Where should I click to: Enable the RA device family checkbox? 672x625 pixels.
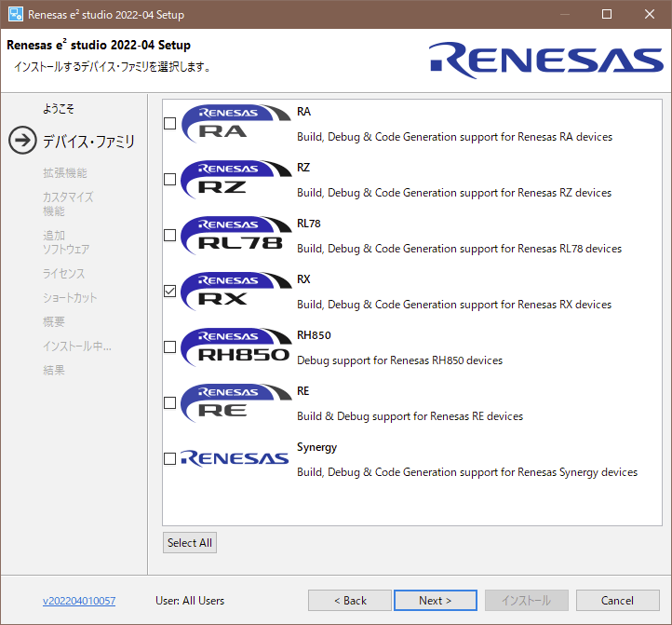click(x=170, y=124)
